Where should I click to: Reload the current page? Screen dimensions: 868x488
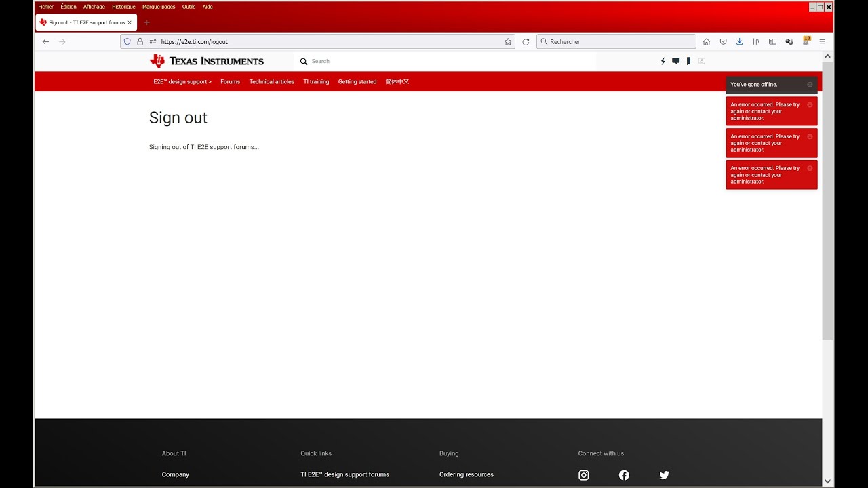[526, 41]
